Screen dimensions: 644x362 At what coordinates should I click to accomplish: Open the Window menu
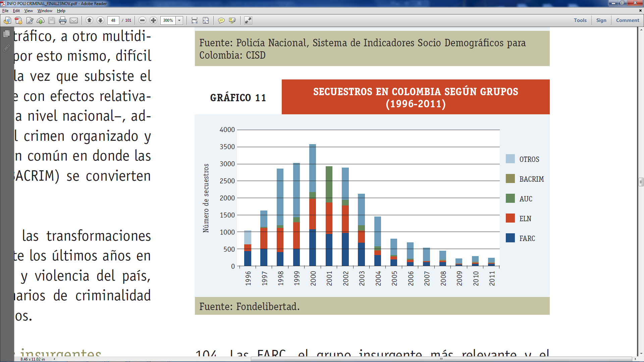[45, 11]
